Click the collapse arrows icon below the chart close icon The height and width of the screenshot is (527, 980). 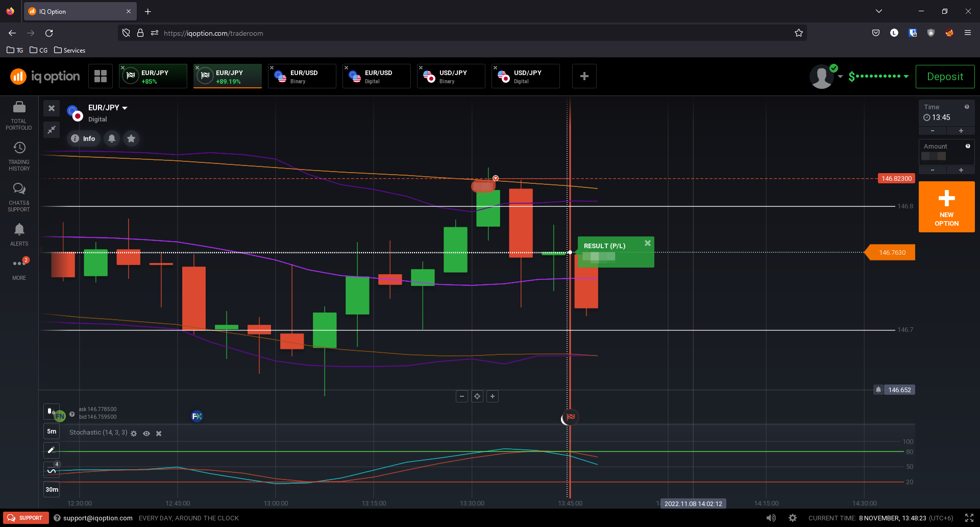(x=52, y=130)
